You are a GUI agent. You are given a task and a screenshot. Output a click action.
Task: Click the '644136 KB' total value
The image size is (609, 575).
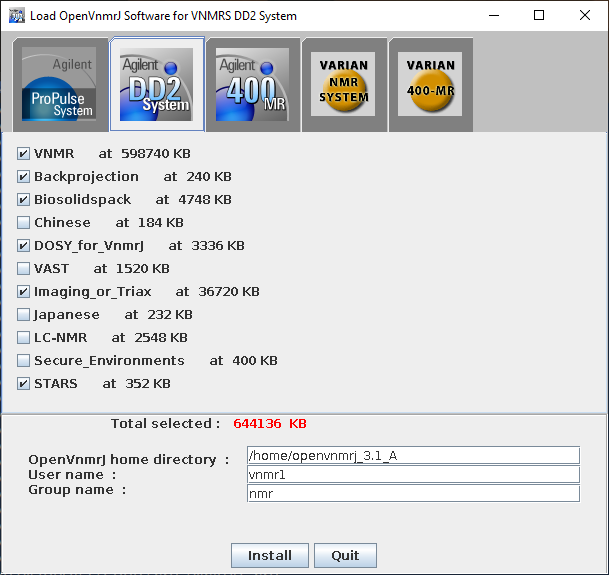click(270, 423)
